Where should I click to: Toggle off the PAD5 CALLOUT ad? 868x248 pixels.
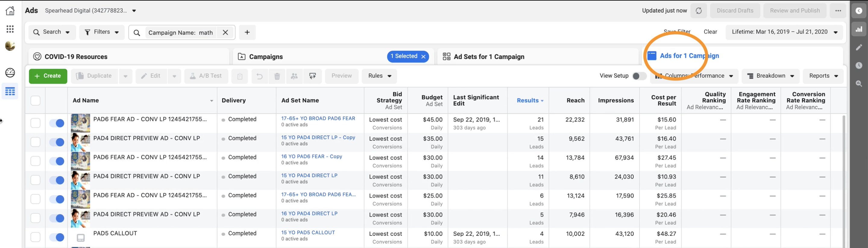[57, 237]
